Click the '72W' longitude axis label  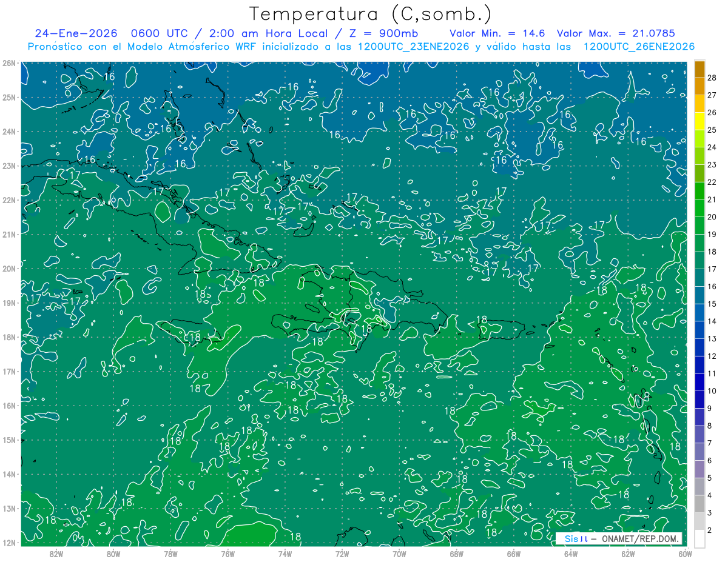[342, 554]
